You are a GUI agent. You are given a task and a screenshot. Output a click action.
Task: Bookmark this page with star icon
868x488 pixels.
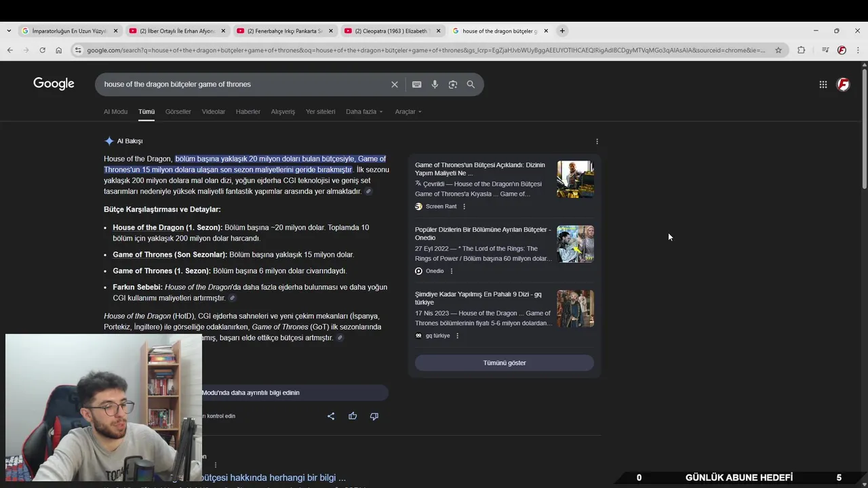point(778,50)
